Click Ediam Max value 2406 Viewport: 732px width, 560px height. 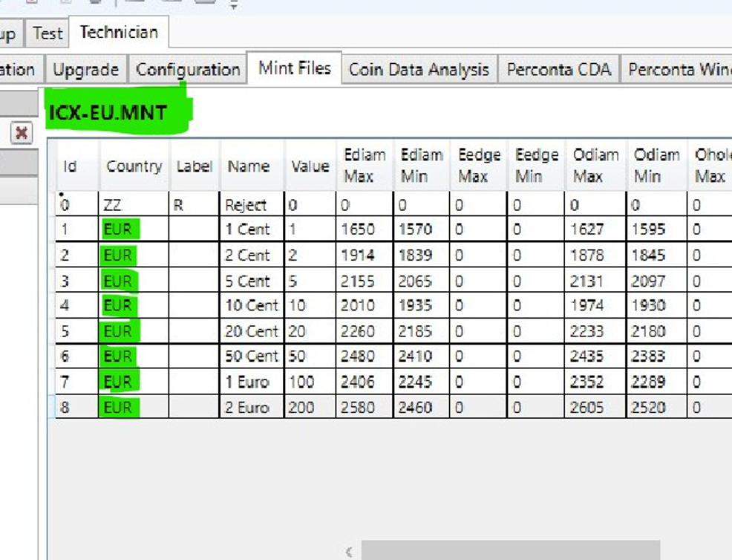pos(365,382)
